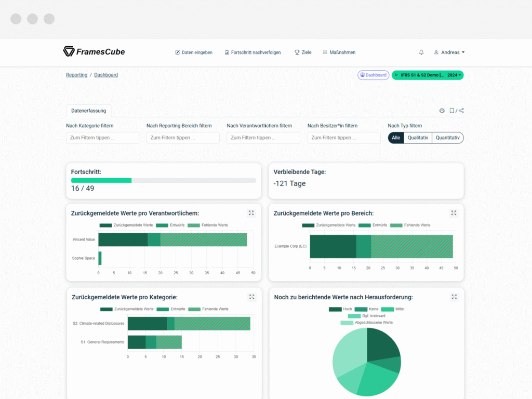Viewport: 532px width, 399px height.
Task: Click the '16 / 49' progress count
Action: [83, 189]
